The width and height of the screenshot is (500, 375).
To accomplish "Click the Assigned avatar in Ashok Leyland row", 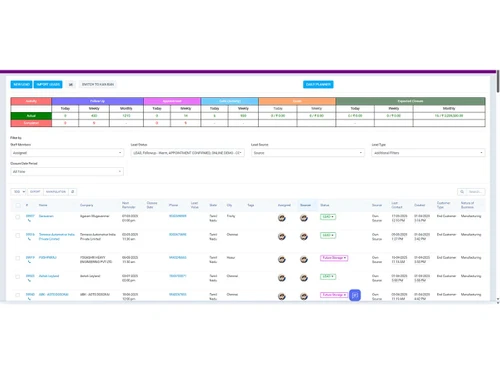I will [x=282, y=278].
